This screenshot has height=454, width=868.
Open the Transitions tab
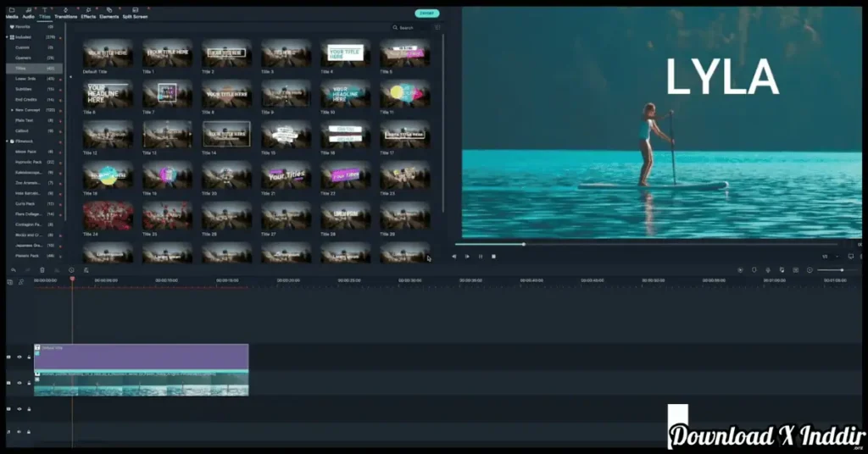click(66, 14)
